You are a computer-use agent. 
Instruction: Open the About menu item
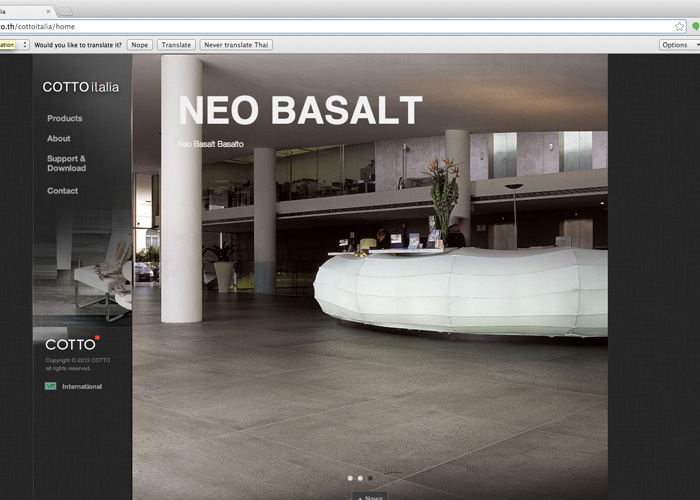[x=59, y=138]
